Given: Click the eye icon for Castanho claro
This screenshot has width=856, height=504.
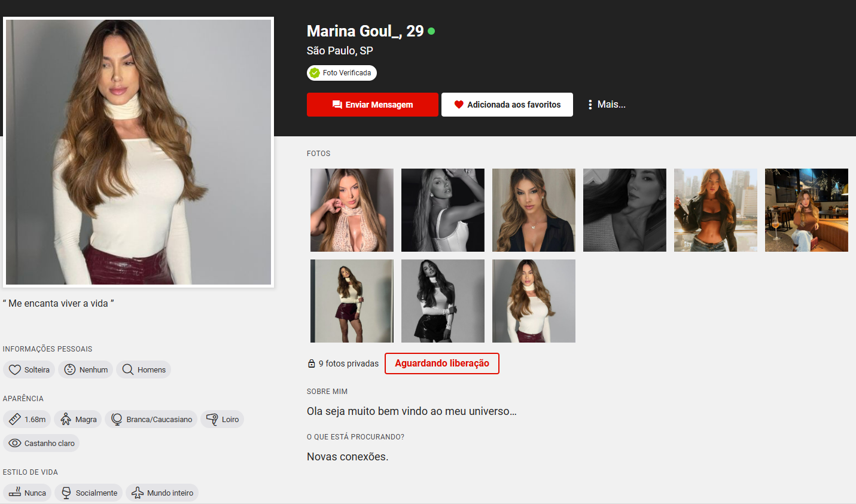Looking at the screenshot, I should pyautogui.click(x=15, y=443).
